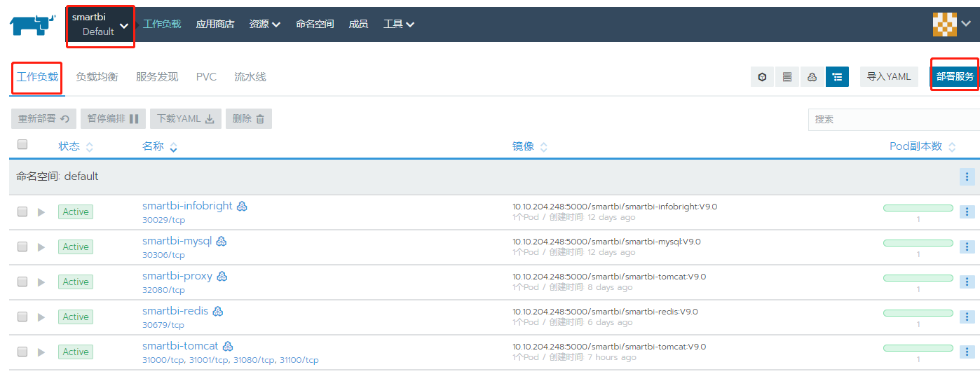Switch to the 服务发现 tab
The height and width of the screenshot is (374, 980).
[x=157, y=77]
